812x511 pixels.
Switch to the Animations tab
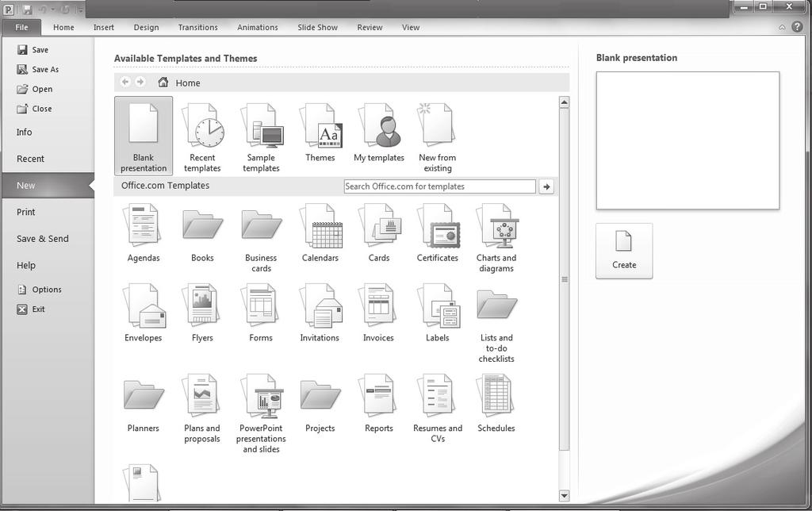(258, 28)
